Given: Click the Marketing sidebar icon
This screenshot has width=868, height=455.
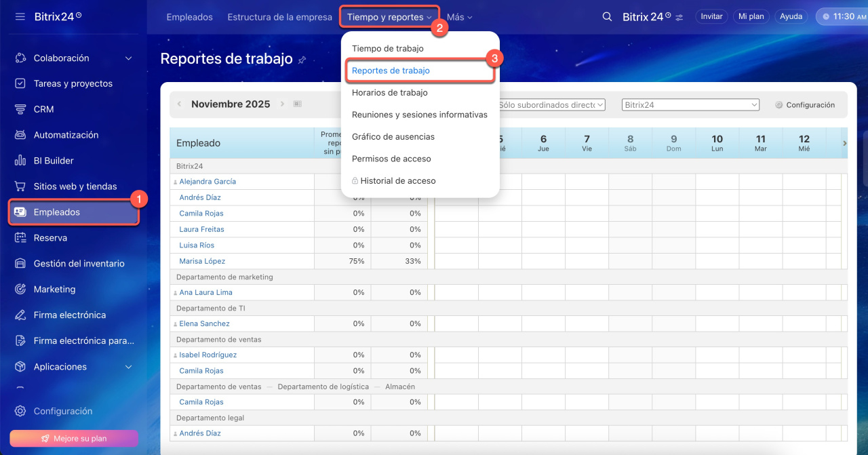Looking at the screenshot, I should point(20,290).
